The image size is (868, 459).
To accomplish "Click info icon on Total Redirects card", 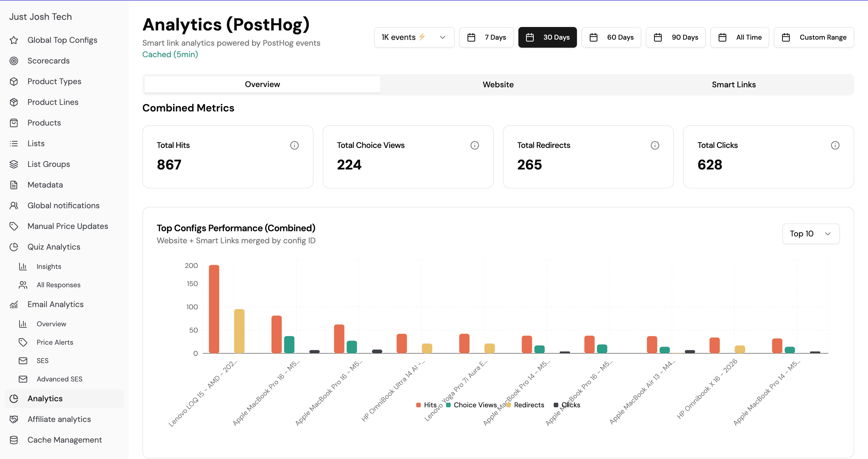I will click(x=654, y=145).
